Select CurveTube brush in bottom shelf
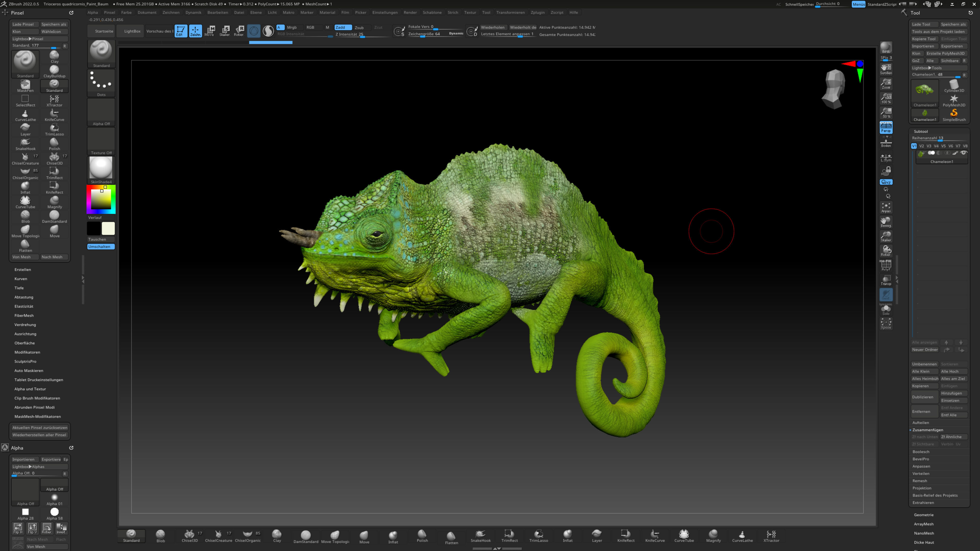The height and width of the screenshot is (551, 980). tap(684, 536)
